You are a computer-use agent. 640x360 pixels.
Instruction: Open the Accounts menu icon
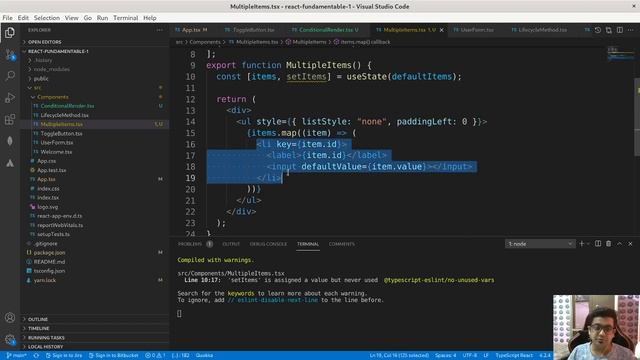coord(10,318)
